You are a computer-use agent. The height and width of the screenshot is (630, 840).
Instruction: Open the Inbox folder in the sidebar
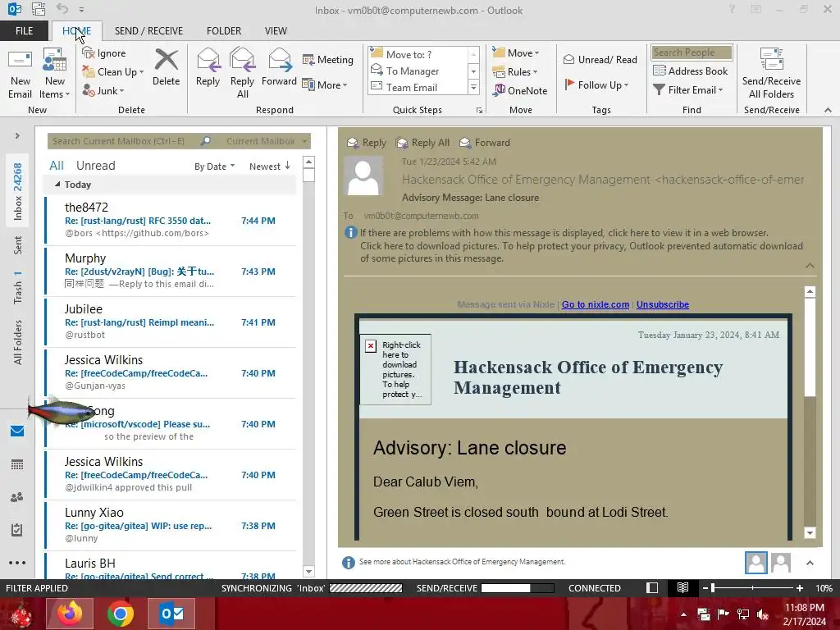pos(18,190)
